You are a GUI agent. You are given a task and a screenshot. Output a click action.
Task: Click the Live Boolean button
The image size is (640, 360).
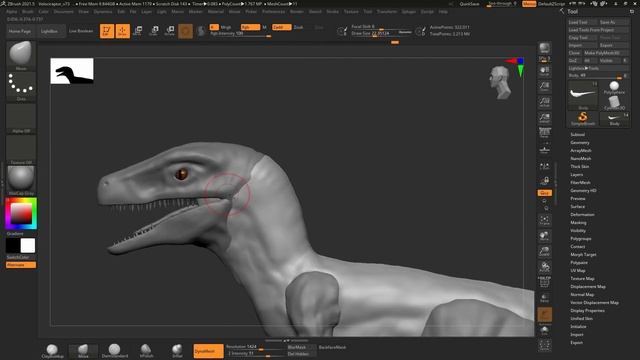81,31
